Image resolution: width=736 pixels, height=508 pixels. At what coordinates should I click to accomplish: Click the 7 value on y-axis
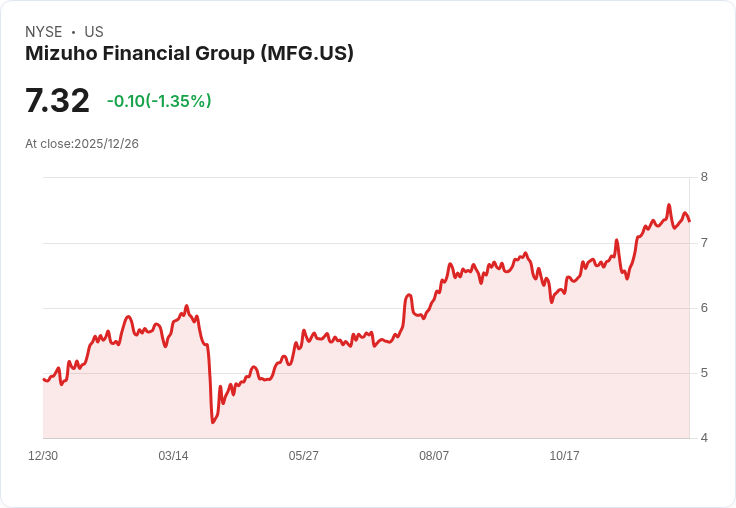(704, 243)
